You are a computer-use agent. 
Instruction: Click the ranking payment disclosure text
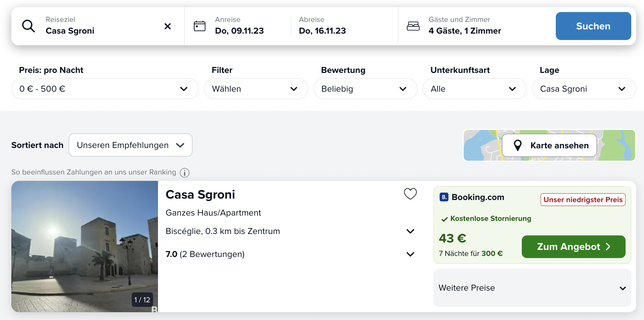(94, 172)
